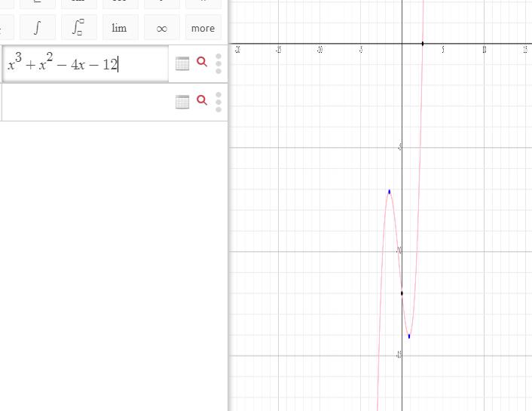
Task: Select the blue local maximum point
Action: 389,192
